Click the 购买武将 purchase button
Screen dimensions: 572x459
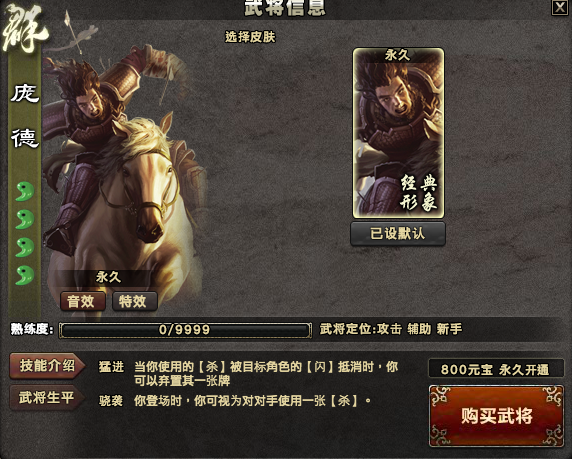(x=496, y=416)
